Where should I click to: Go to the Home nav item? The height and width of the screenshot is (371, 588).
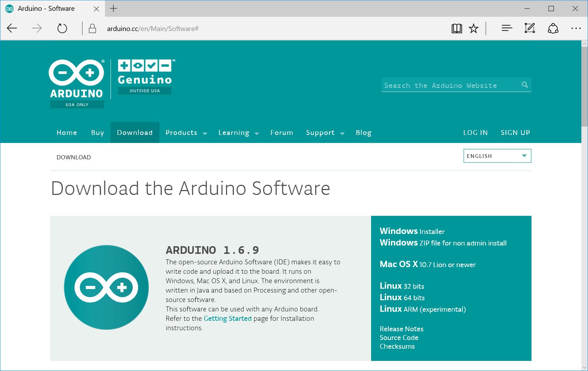pos(67,132)
